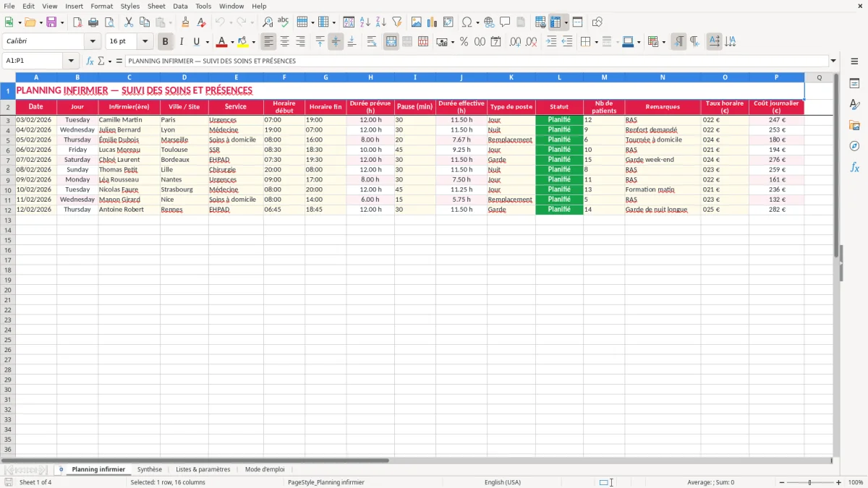The height and width of the screenshot is (488, 868).
Task: Click the Save document icon
Action: [x=51, y=22]
